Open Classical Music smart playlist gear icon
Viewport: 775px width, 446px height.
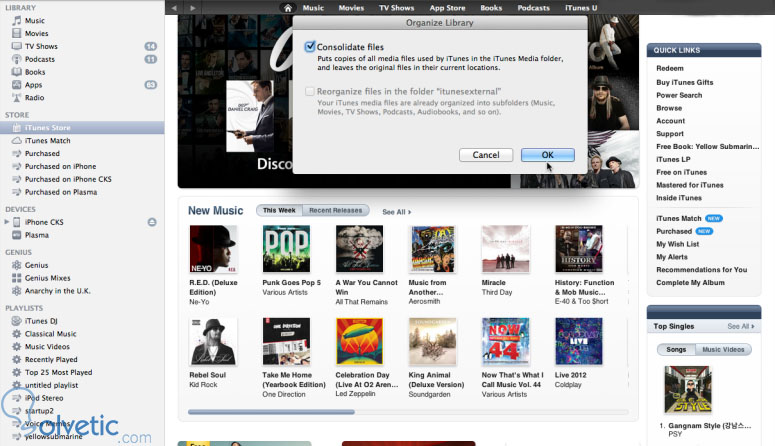(x=17, y=334)
